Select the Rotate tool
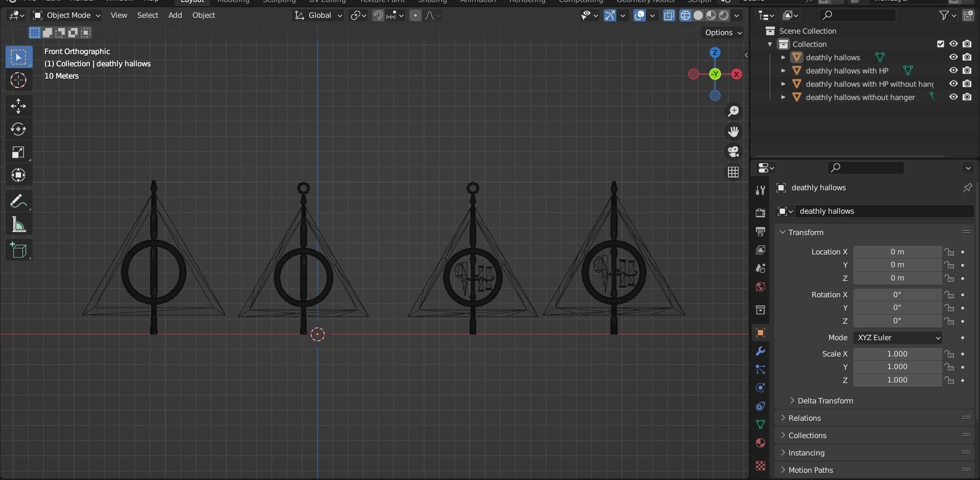This screenshot has width=980, height=480. (x=18, y=129)
